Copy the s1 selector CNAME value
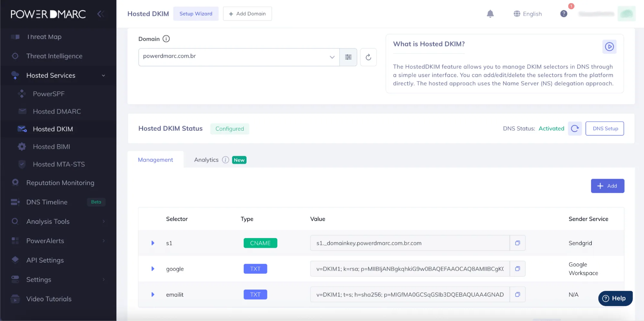 pos(517,243)
